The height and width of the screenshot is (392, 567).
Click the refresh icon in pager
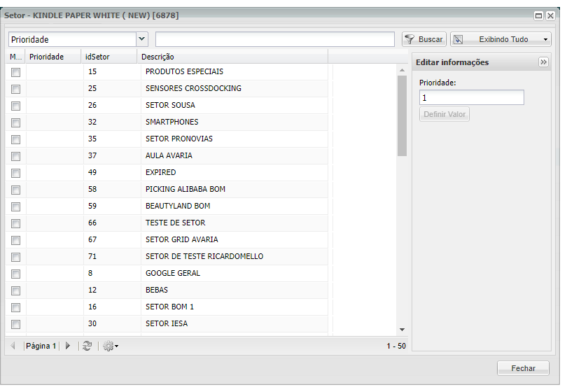[87, 346]
